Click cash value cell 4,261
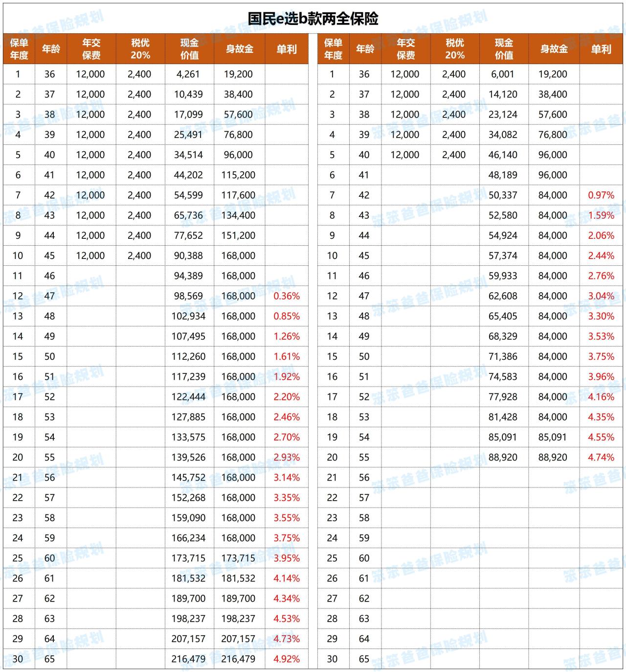Viewport: 626px width, 672px height. coord(188,74)
